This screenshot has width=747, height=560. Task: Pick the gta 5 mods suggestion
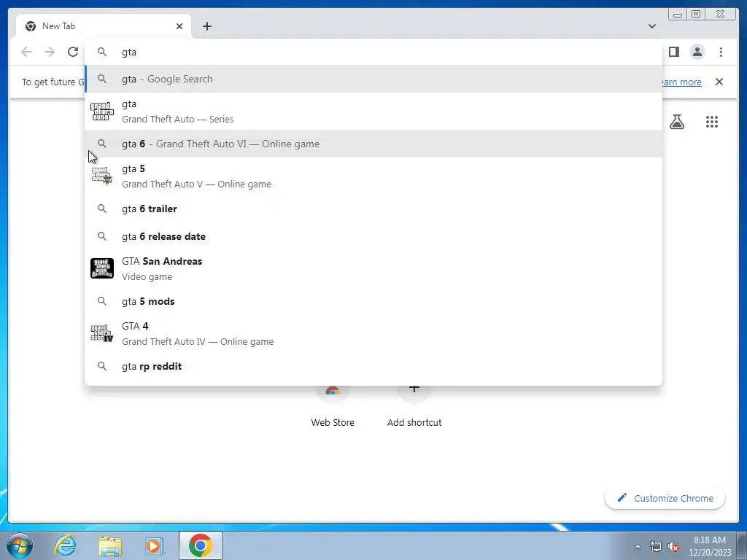click(x=373, y=301)
